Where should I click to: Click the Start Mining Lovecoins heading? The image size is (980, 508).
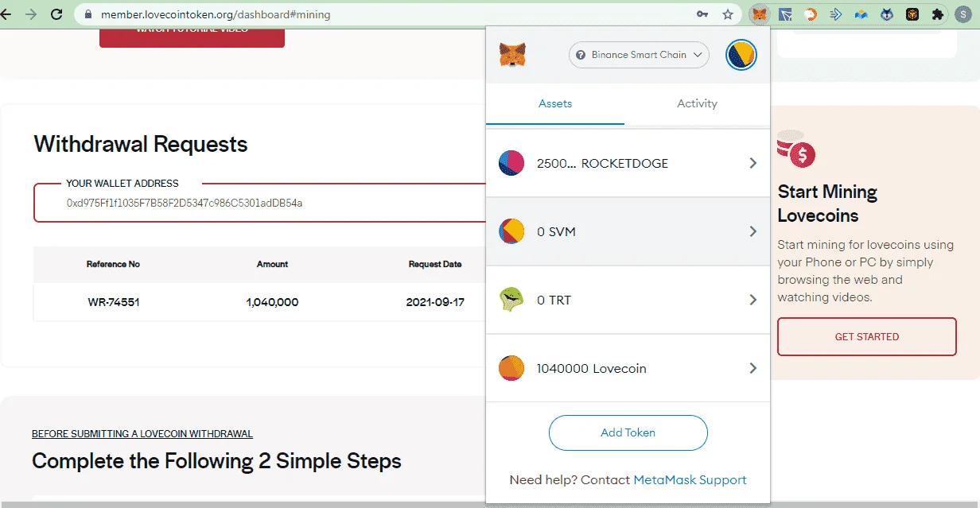[827, 204]
